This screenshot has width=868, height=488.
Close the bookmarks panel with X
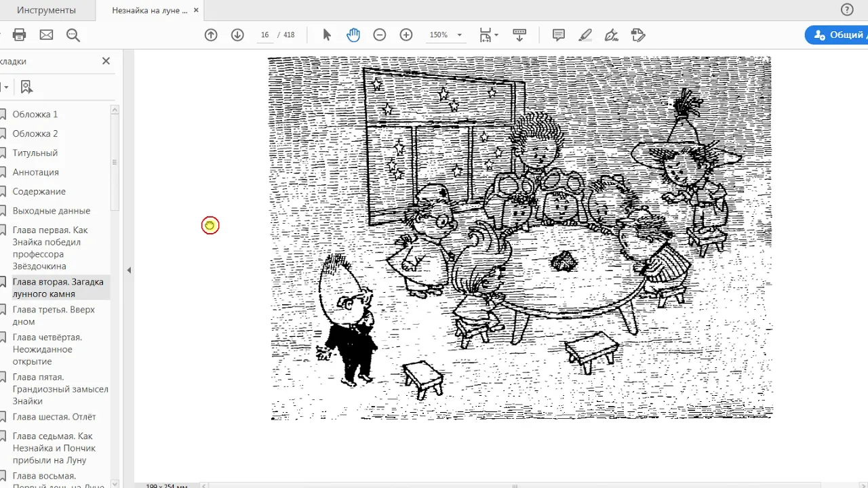click(106, 61)
